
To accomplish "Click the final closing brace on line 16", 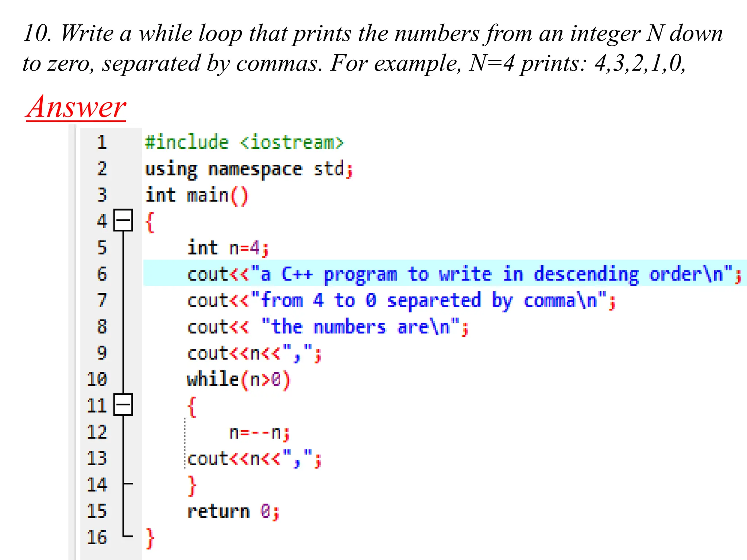I will [150, 539].
